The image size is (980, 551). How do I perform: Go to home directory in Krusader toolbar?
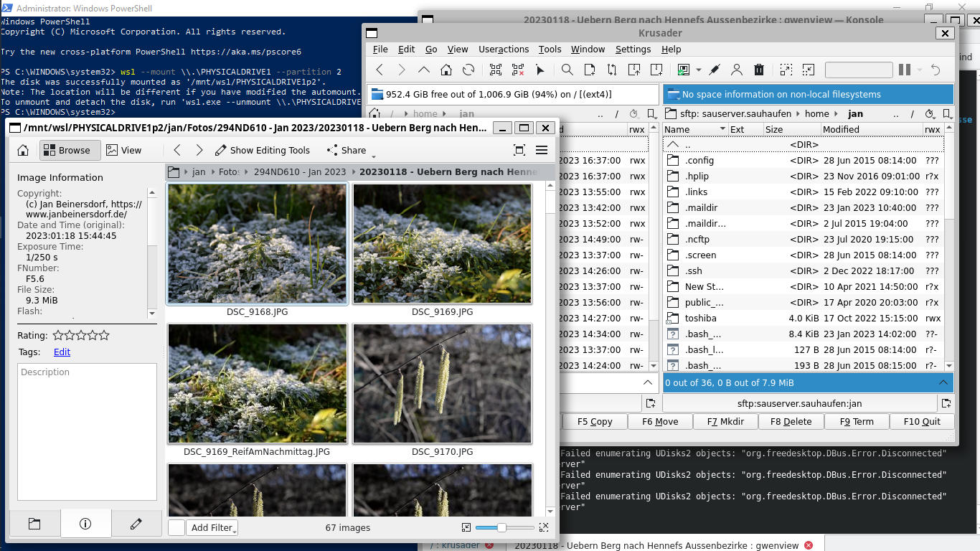446,70
